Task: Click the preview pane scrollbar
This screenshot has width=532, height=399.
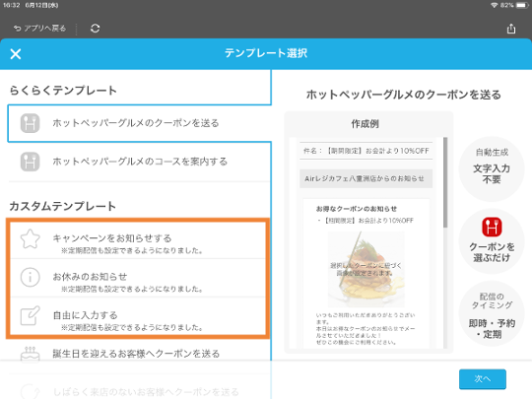Action: (445, 182)
